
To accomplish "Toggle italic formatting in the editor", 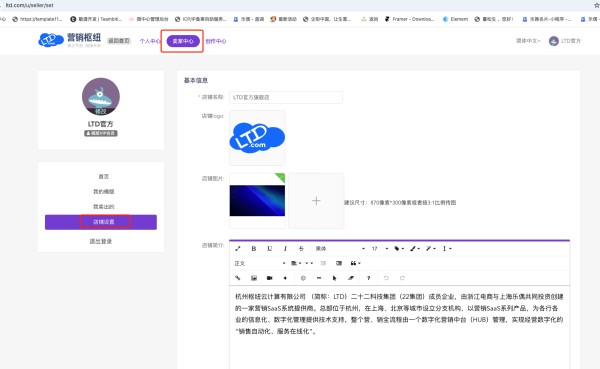I will point(285,248).
